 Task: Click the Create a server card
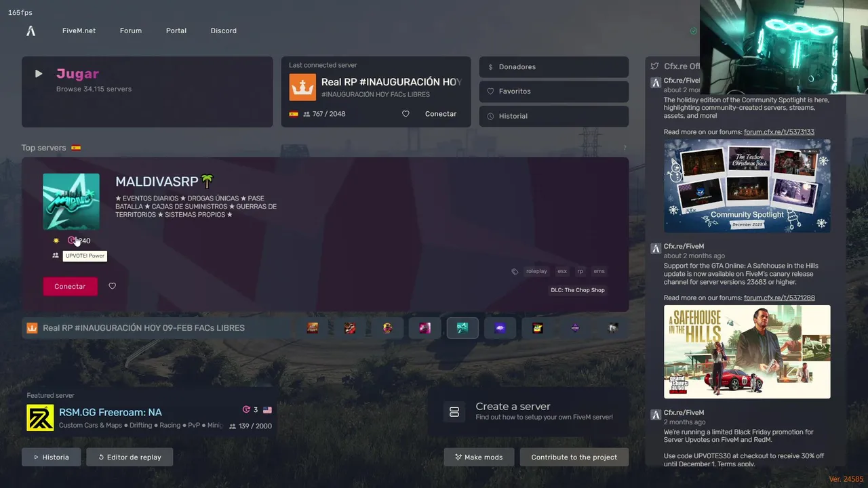coord(528,411)
